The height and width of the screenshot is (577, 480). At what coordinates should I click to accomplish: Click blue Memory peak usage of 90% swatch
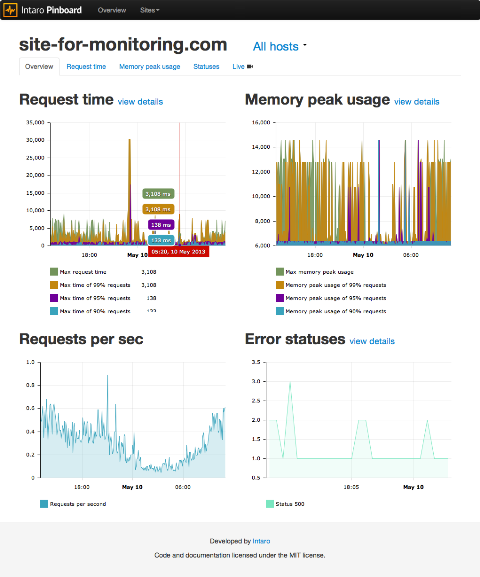pyautogui.click(x=280, y=311)
